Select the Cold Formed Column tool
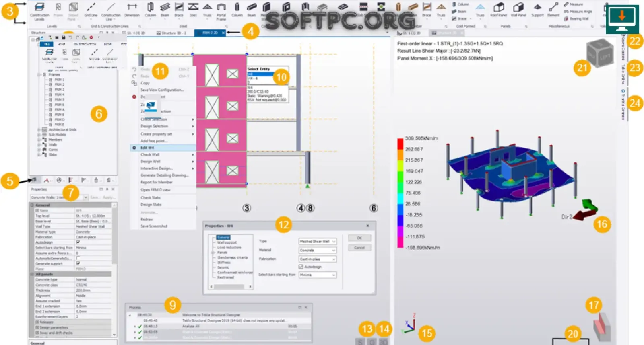This screenshot has width=644, height=345. (460, 4)
